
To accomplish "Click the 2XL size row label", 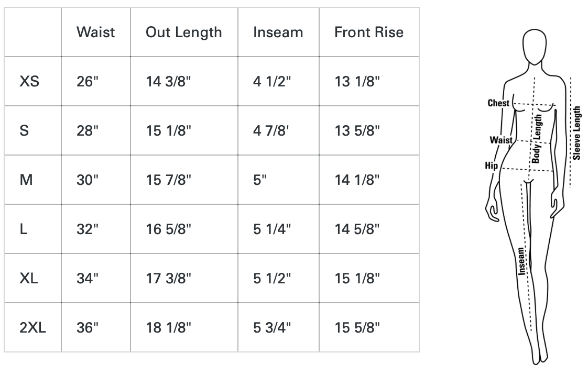I will 32,327.
